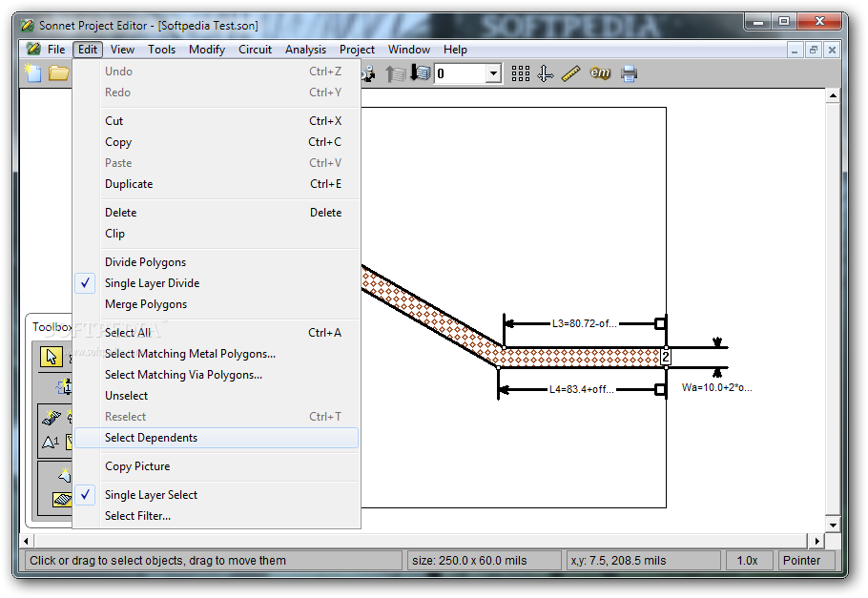
Task: Choose Merge Polygons menu entry
Action: [x=217, y=304]
